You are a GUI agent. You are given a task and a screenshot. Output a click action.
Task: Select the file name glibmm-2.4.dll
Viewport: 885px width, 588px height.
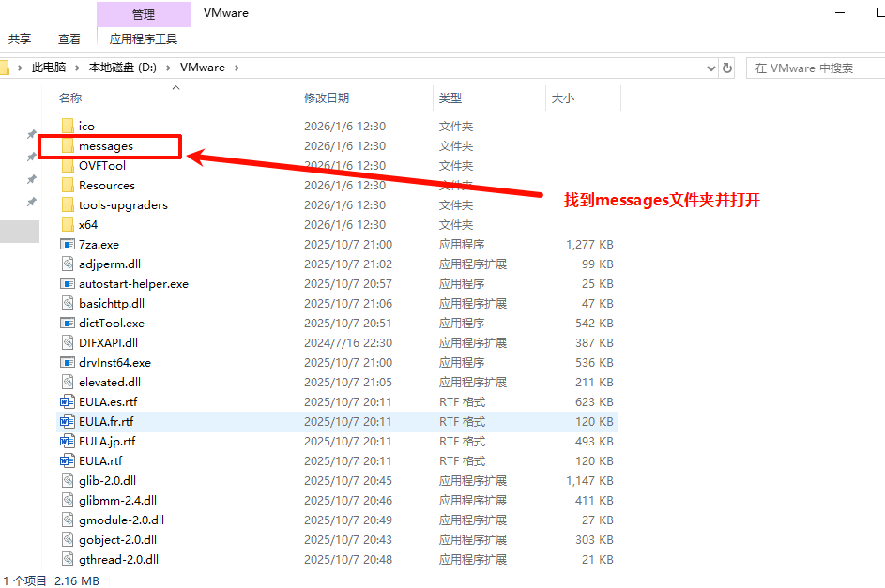[x=118, y=501]
